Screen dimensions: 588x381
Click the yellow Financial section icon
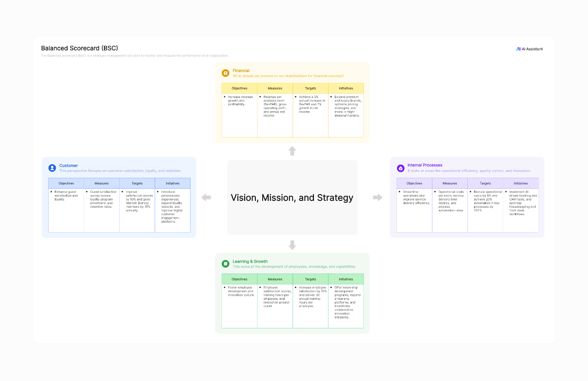coord(225,73)
